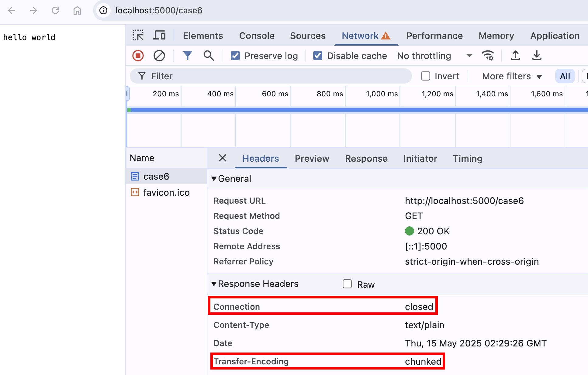The image size is (588, 375).
Task: Select the Response tab
Action: 366,158
